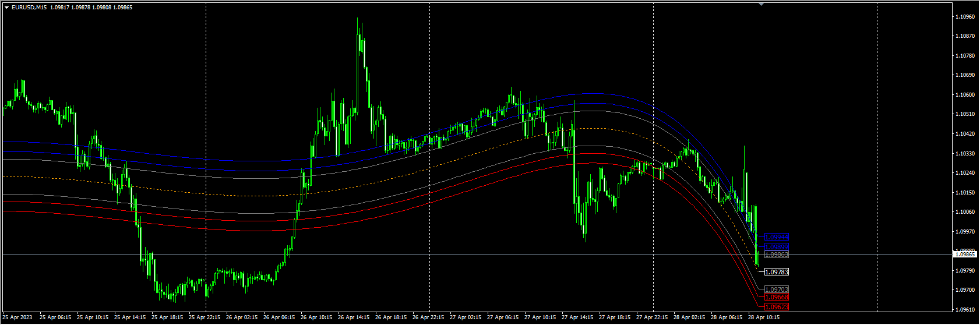980x325 pixels.
Task: Click the 27 Apr 10:15 time label
Action: 540,317
